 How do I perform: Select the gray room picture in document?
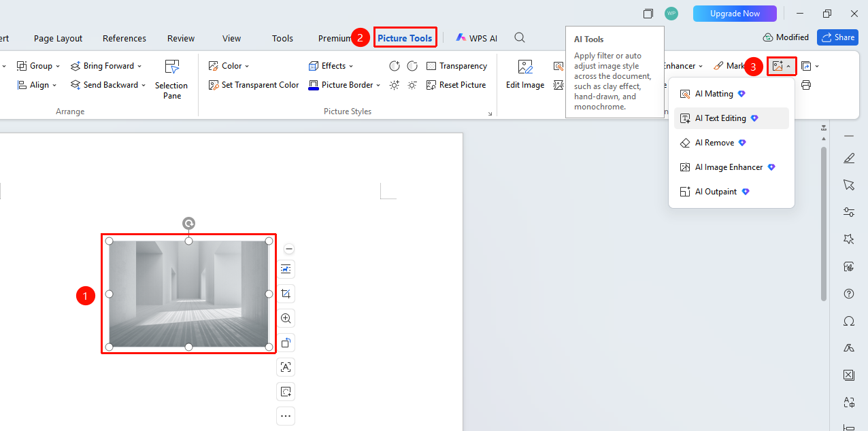(x=189, y=294)
